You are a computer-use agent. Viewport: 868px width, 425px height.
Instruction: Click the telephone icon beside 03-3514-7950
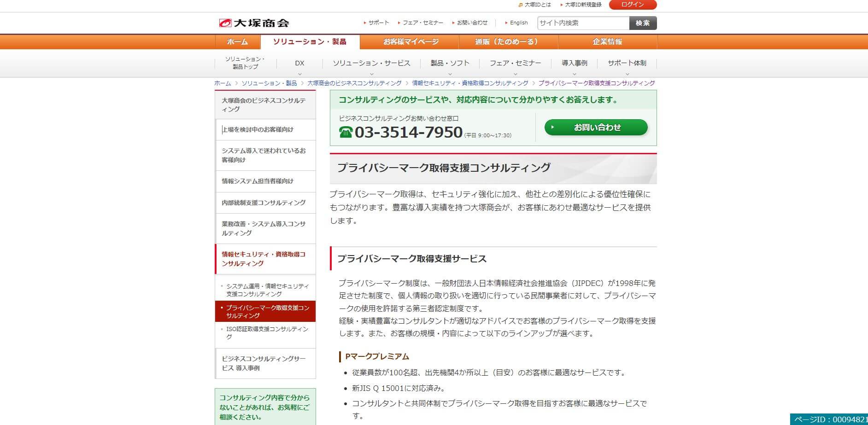click(346, 133)
